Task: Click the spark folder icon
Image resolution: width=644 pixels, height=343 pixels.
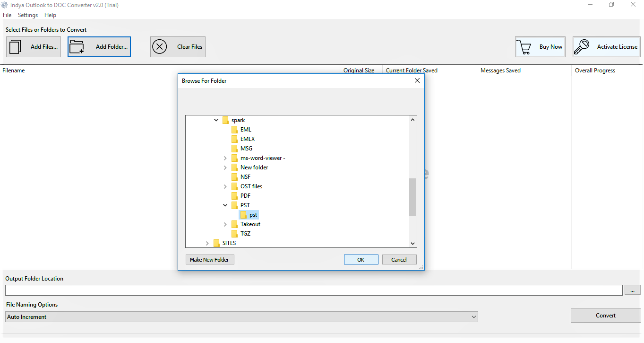Action: click(225, 120)
